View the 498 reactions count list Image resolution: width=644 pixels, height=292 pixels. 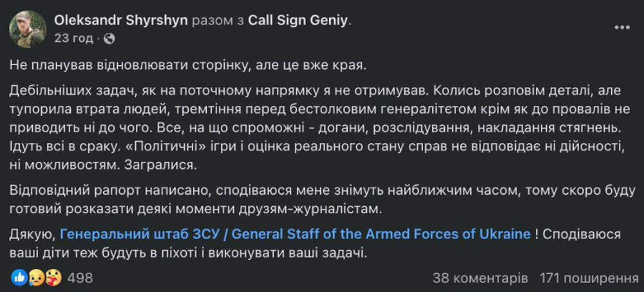click(x=80, y=278)
